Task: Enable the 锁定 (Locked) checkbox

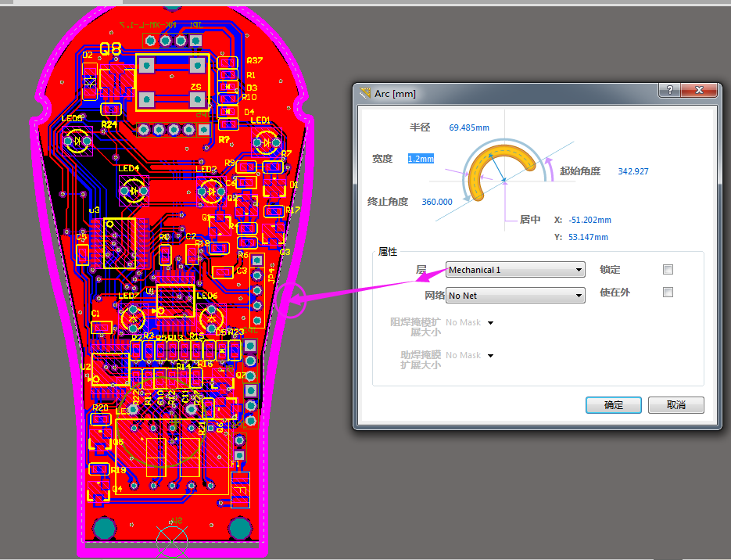Action: pyautogui.click(x=668, y=270)
